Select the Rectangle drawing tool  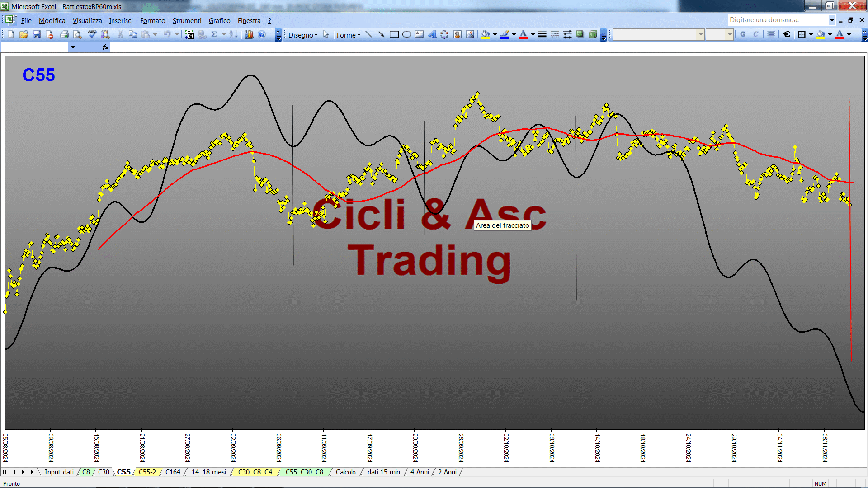click(394, 34)
